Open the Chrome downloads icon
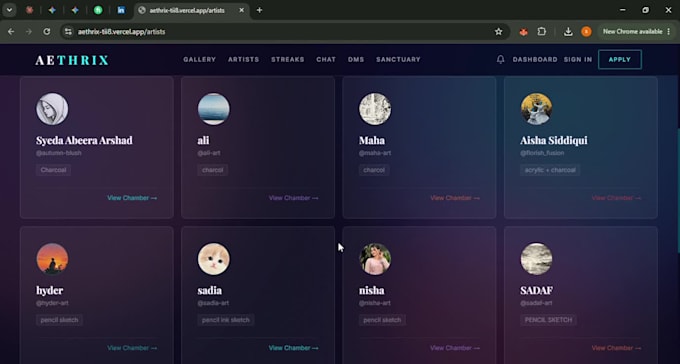 tap(568, 32)
